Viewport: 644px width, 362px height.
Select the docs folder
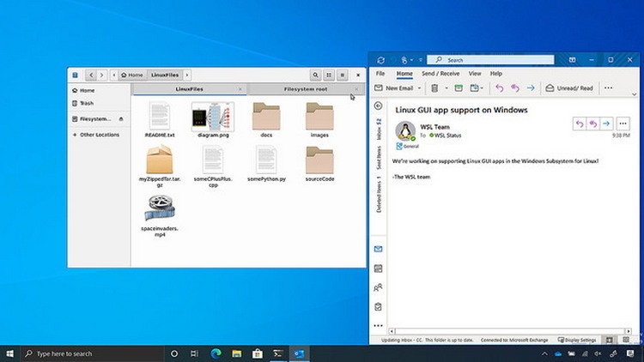266,119
